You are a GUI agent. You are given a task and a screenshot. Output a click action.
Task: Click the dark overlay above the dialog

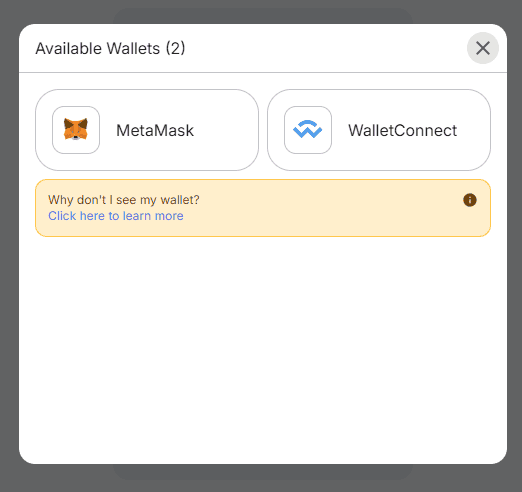[263, 11]
